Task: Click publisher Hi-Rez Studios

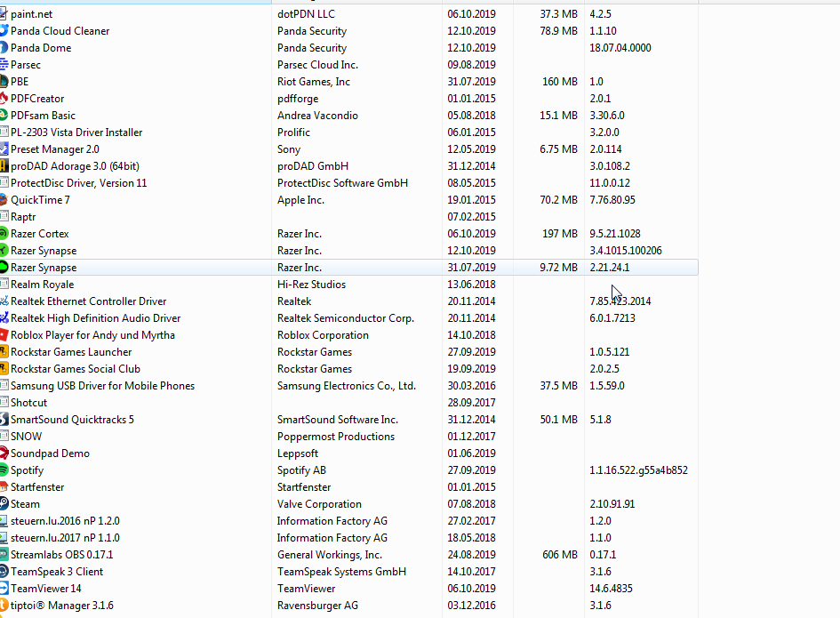Action: pyautogui.click(x=311, y=284)
